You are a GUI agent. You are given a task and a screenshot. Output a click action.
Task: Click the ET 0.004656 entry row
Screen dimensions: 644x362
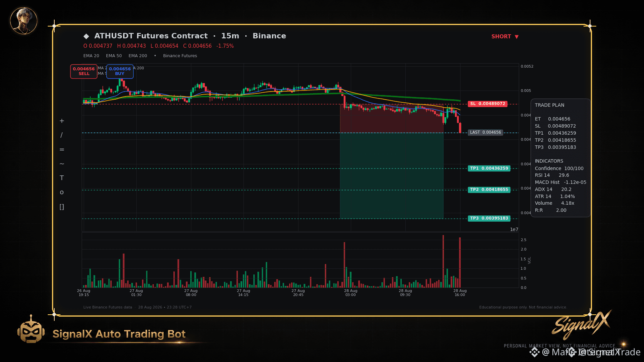(x=552, y=119)
